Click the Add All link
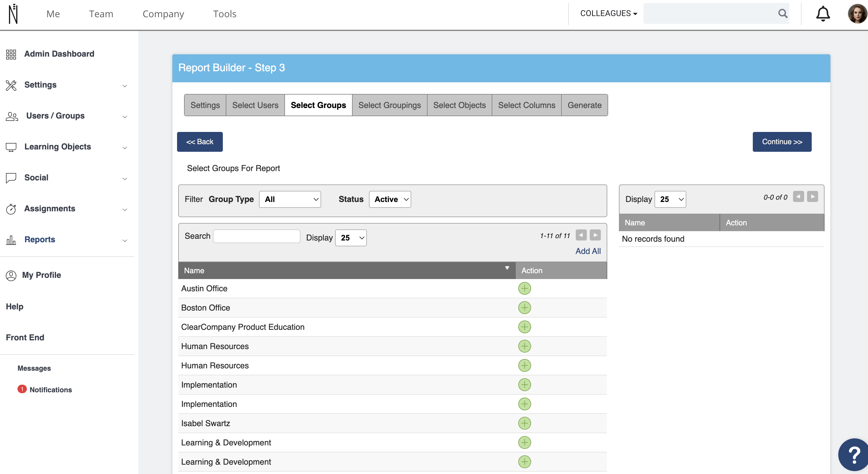The height and width of the screenshot is (474, 868). tap(588, 251)
